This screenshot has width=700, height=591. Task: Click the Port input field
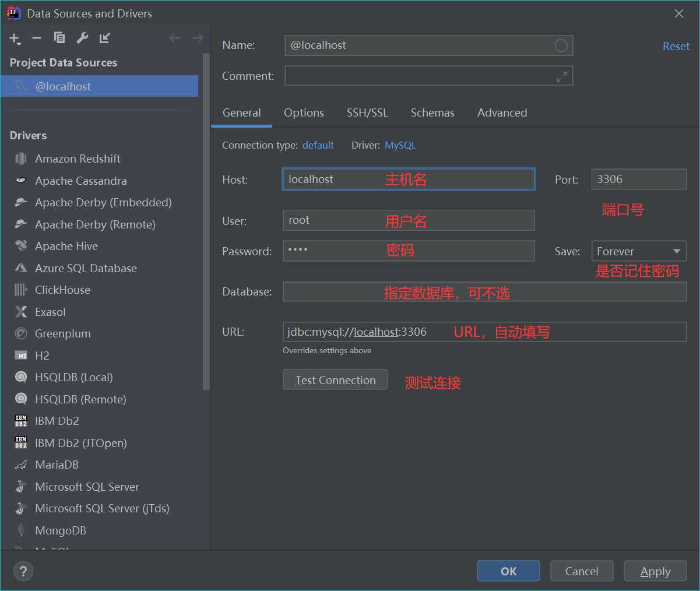pyautogui.click(x=639, y=180)
